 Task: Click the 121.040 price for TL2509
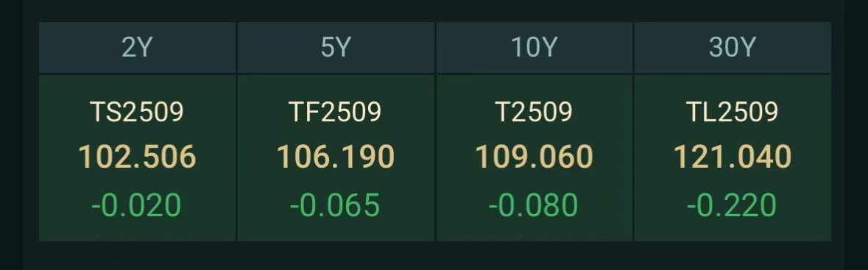[733, 157]
